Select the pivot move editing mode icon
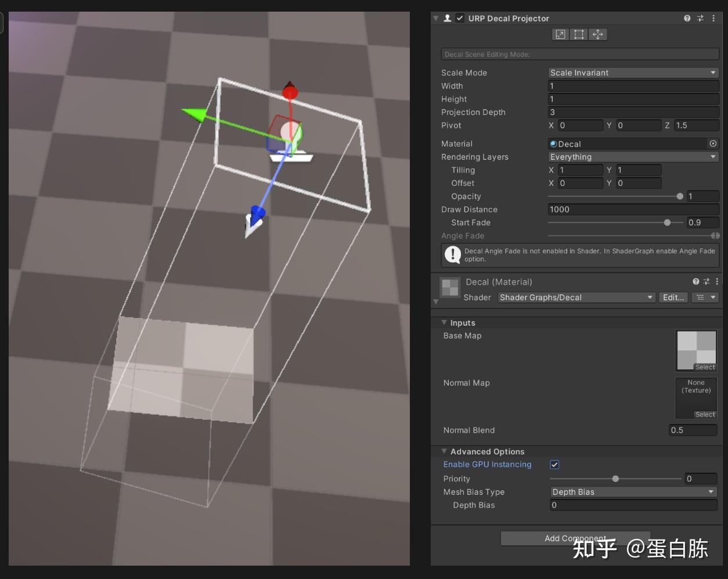The height and width of the screenshot is (579, 728). coord(598,34)
